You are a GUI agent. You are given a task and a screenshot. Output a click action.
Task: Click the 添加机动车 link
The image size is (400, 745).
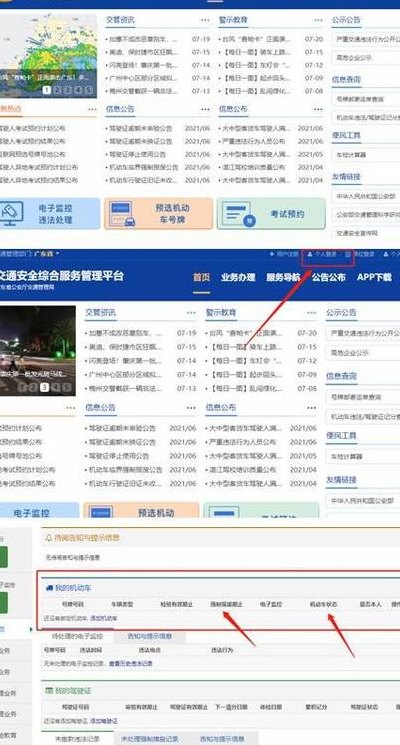tap(104, 619)
